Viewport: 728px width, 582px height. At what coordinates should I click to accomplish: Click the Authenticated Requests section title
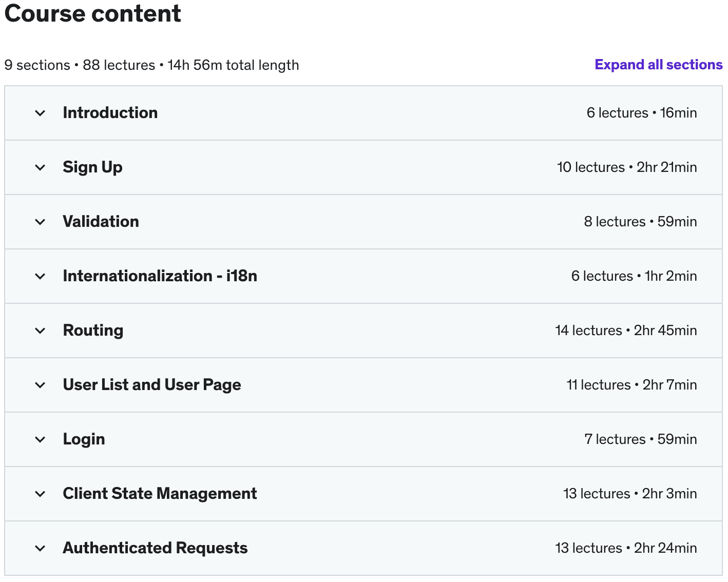point(155,548)
